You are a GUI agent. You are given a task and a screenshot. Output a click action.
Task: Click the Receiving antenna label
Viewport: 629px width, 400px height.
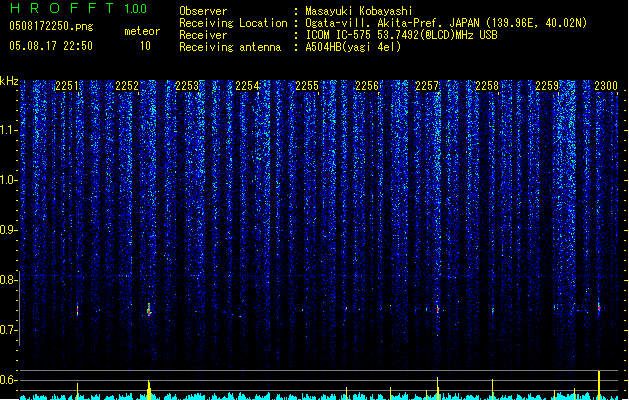point(230,47)
